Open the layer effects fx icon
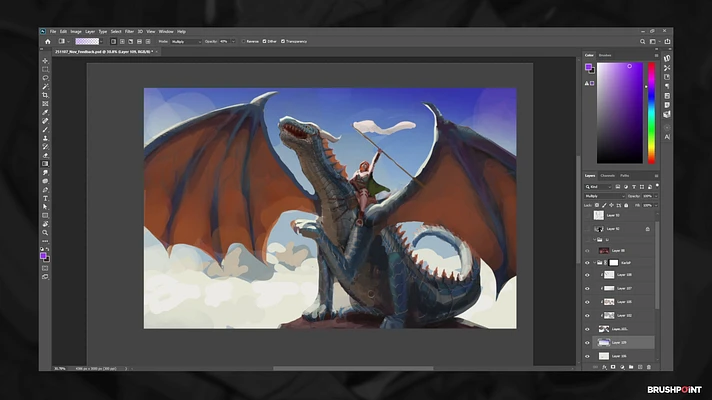Screen dimensions: 712x400 (x=604, y=367)
